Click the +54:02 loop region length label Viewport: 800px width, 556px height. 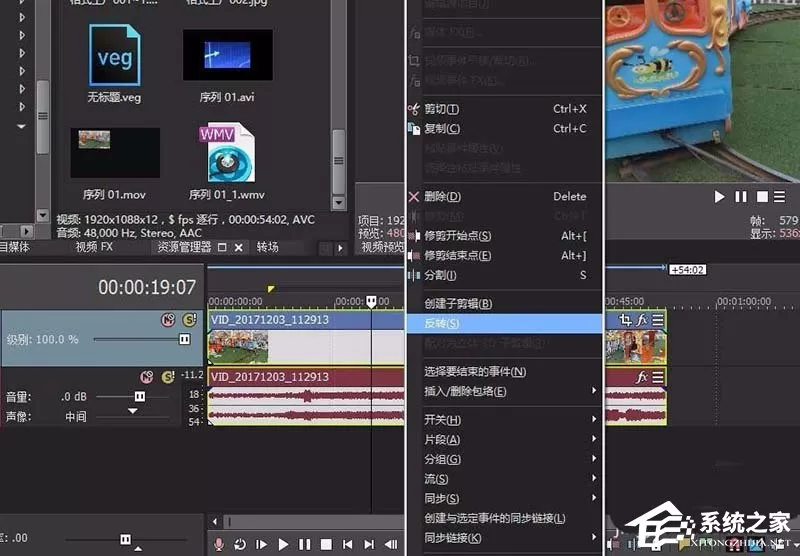click(x=688, y=269)
